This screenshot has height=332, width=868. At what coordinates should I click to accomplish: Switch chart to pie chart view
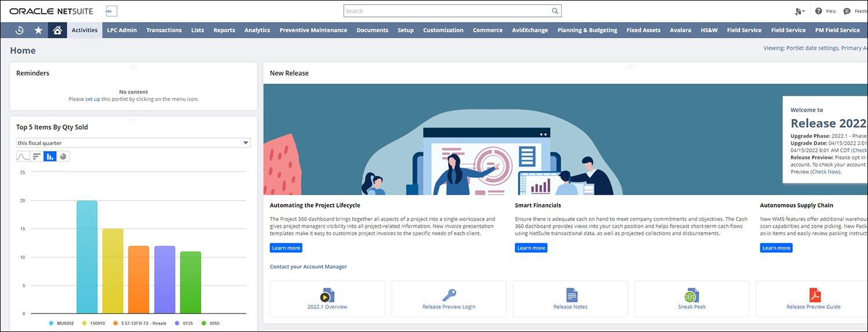tap(63, 156)
